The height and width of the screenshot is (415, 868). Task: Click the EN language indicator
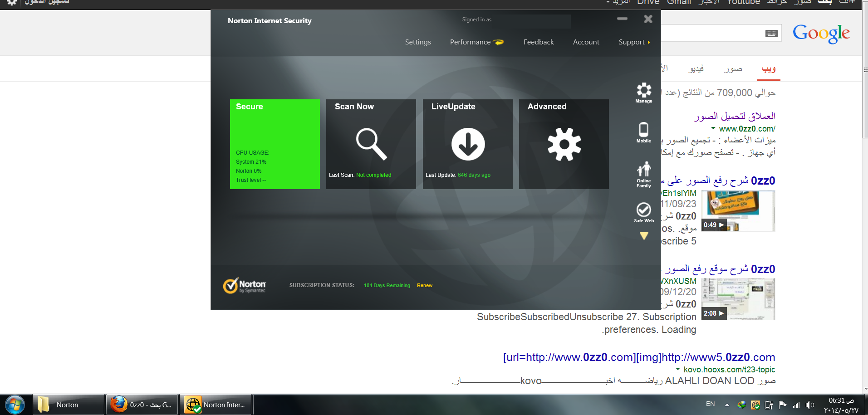coord(711,404)
